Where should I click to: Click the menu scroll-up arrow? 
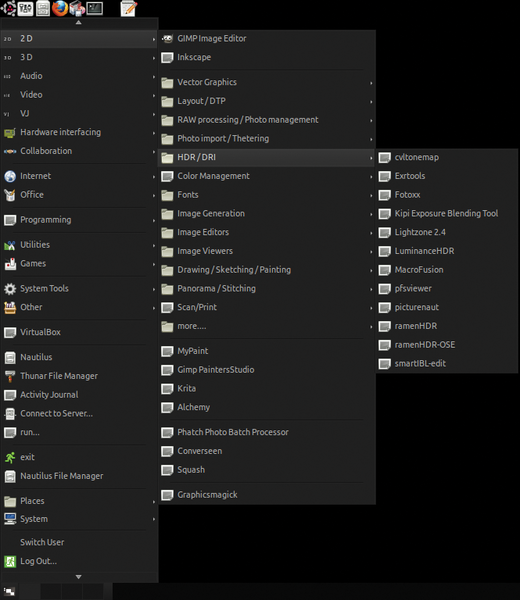pos(78,23)
